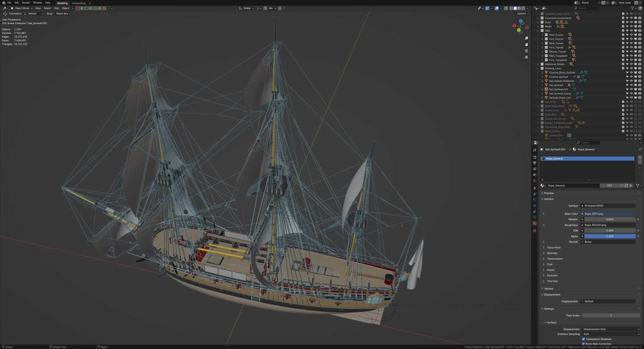Open the Material properties tab icon
The width and height of the screenshot is (644, 349).
(x=534, y=223)
